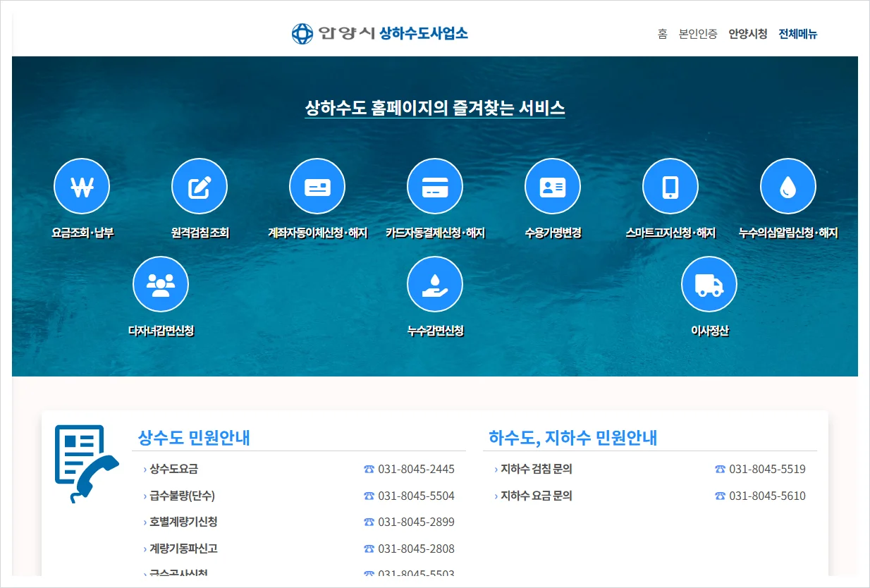
Task: Open 수용가명변경 ID card icon
Action: point(553,186)
